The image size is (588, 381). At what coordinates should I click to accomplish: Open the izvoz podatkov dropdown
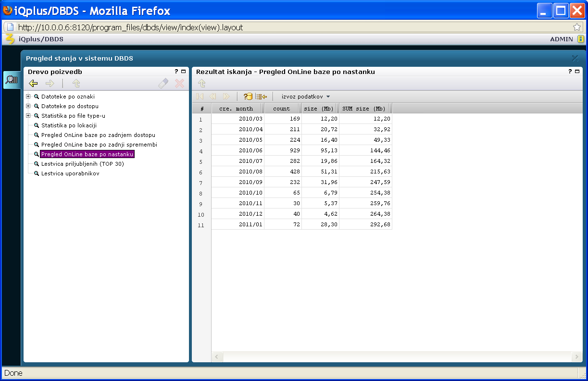point(306,97)
